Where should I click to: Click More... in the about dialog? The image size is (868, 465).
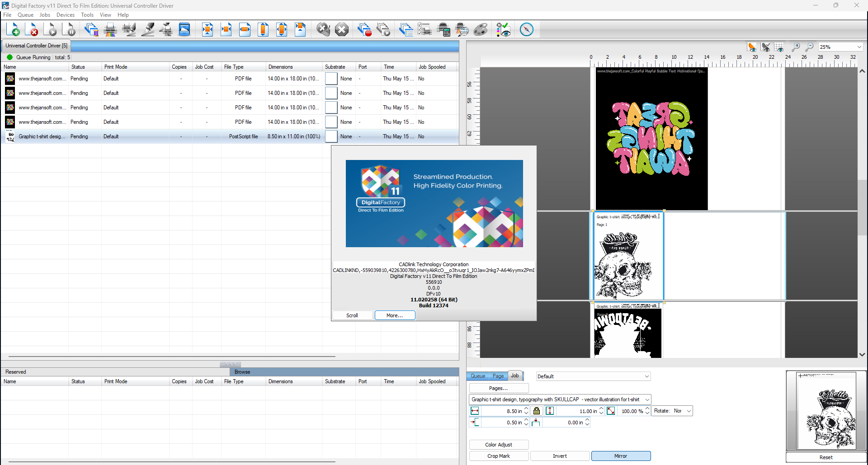[x=395, y=315]
